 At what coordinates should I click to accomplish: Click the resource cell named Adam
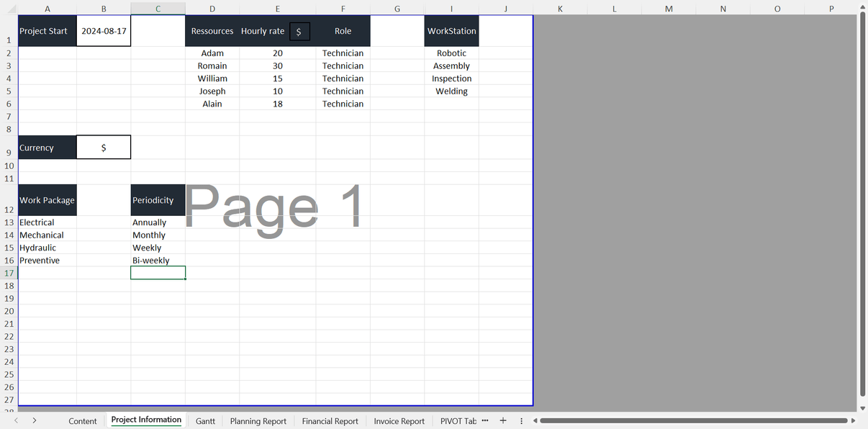(x=212, y=53)
